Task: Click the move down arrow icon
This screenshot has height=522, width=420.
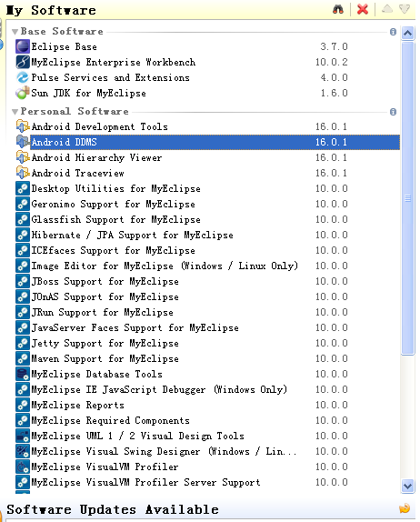Action: tap(405, 9)
